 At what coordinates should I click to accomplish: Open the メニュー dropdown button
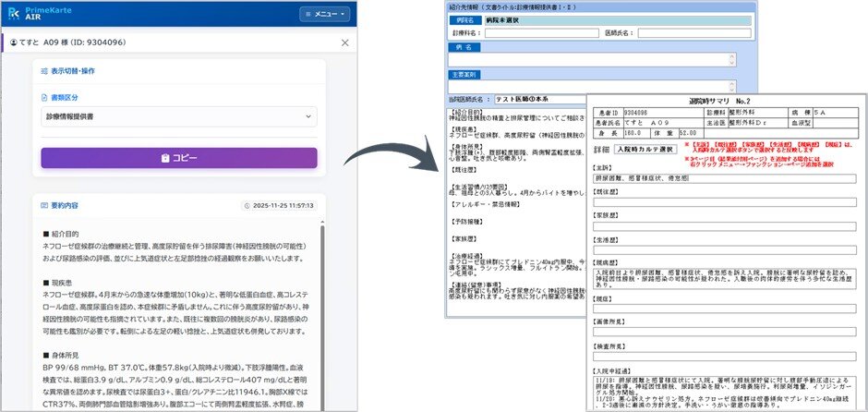point(325,14)
